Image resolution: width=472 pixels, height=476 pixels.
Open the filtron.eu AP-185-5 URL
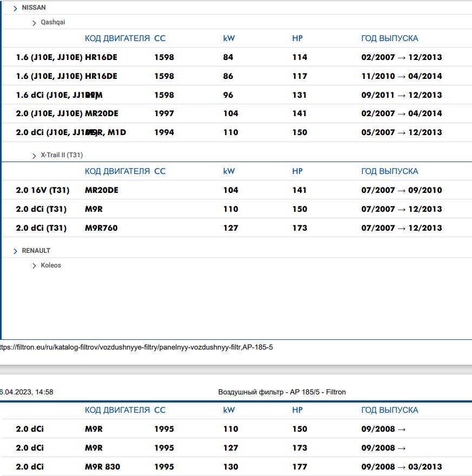coord(136,347)
